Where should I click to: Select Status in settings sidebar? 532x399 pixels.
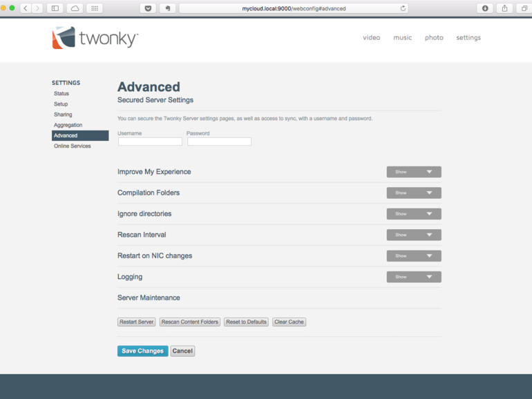click(61, 93)
